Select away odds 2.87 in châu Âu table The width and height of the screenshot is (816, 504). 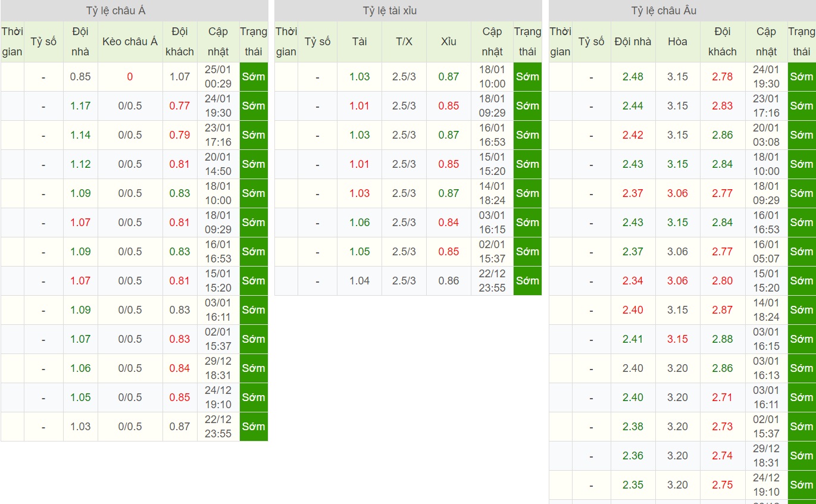click(723, 310)
